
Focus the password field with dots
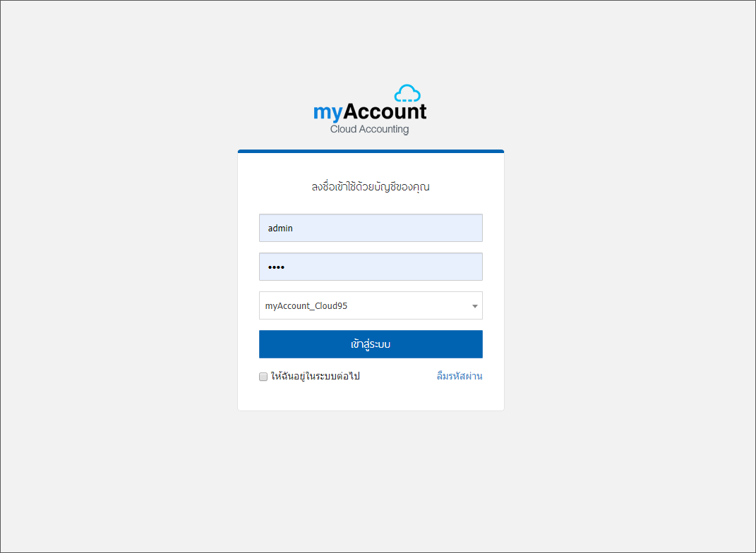pyautogui.click(x=371, y=267)
